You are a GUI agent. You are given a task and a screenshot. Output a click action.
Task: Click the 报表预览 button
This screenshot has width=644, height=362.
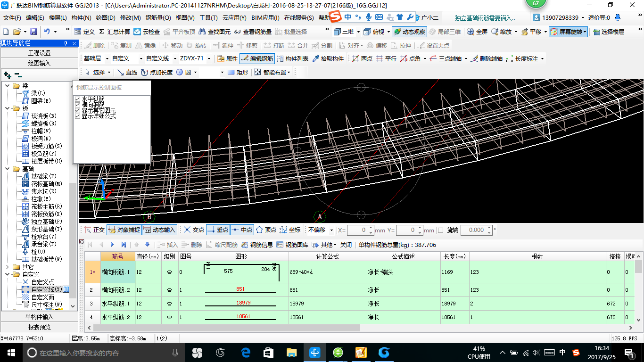(x=39, y=327)
